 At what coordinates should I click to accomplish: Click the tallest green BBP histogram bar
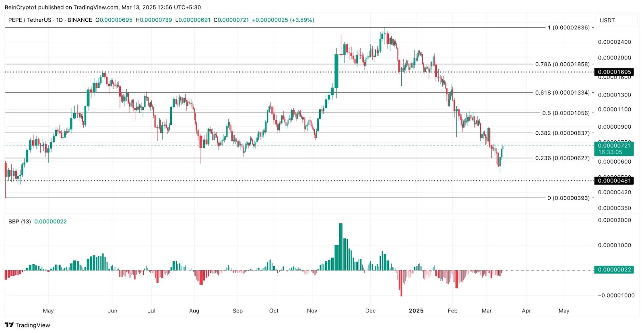tap(341, 247)
